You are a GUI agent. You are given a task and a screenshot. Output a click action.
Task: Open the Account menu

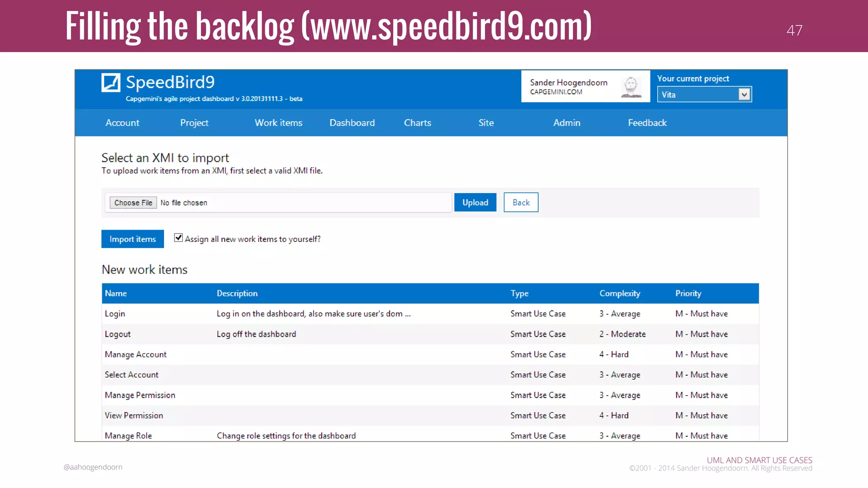tap(122, 123)
